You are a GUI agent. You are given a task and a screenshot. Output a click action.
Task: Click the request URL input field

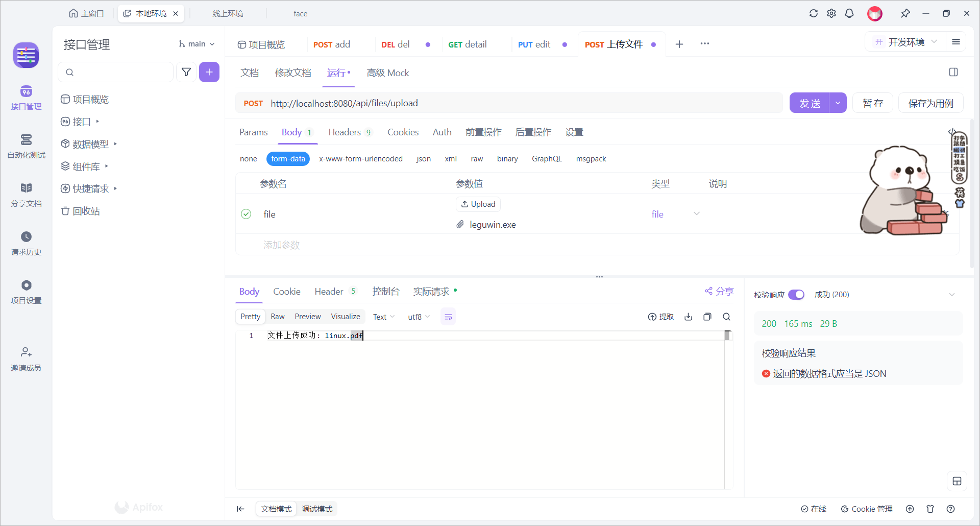pyautogui.click(x=510, y=103)
